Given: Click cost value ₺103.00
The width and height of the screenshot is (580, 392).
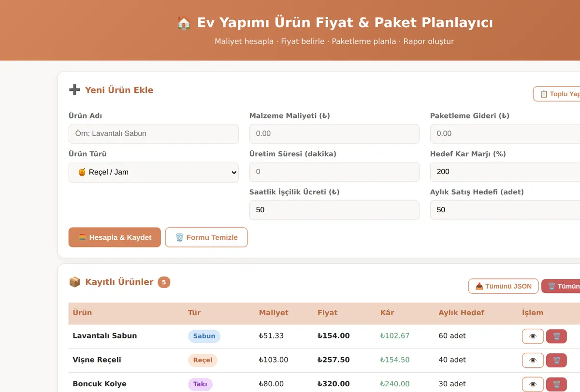Looking at the screenshot, I should click(274, 360).
